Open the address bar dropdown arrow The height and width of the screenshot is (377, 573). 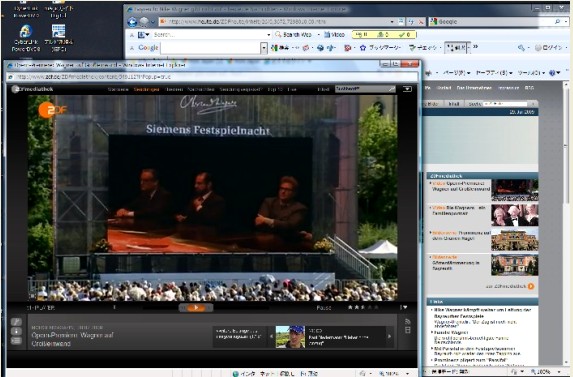click(392, 22)
